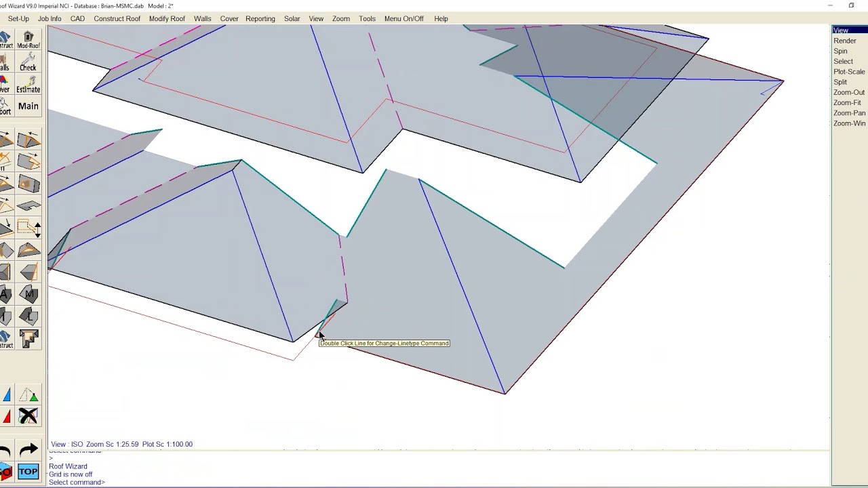Expand the small black arrow beside dotted rectangle tool
Viewport: 868px width, 488px height.
point(37,229)
